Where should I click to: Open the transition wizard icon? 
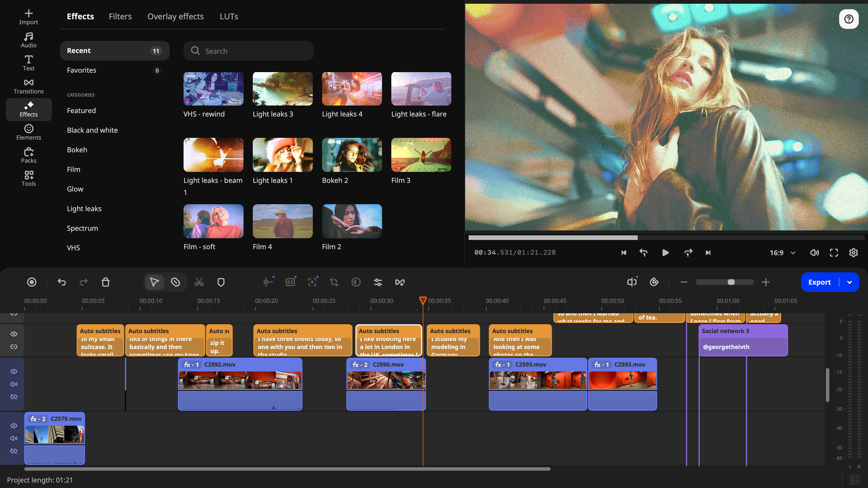(400, 282)
